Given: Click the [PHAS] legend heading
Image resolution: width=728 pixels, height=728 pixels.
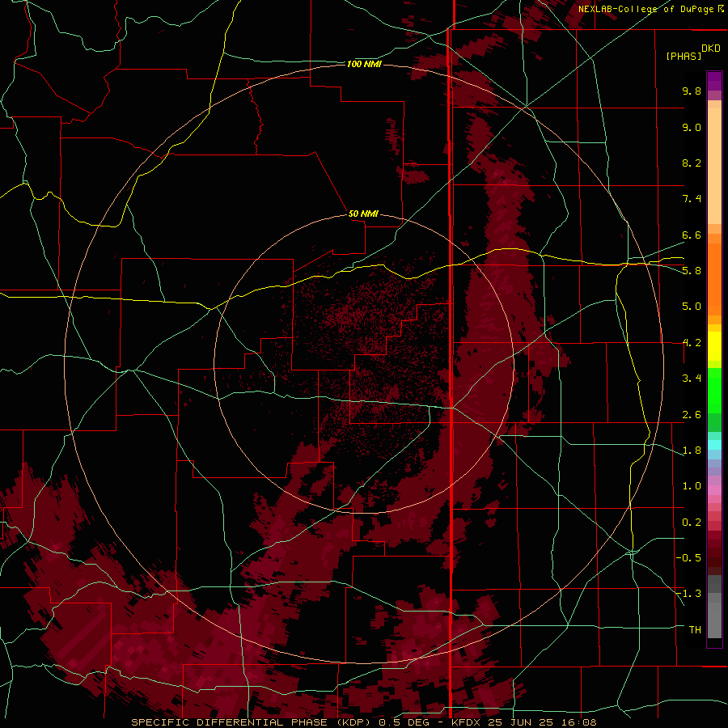Looking at the screenshot, I should (x=684, y=56).
